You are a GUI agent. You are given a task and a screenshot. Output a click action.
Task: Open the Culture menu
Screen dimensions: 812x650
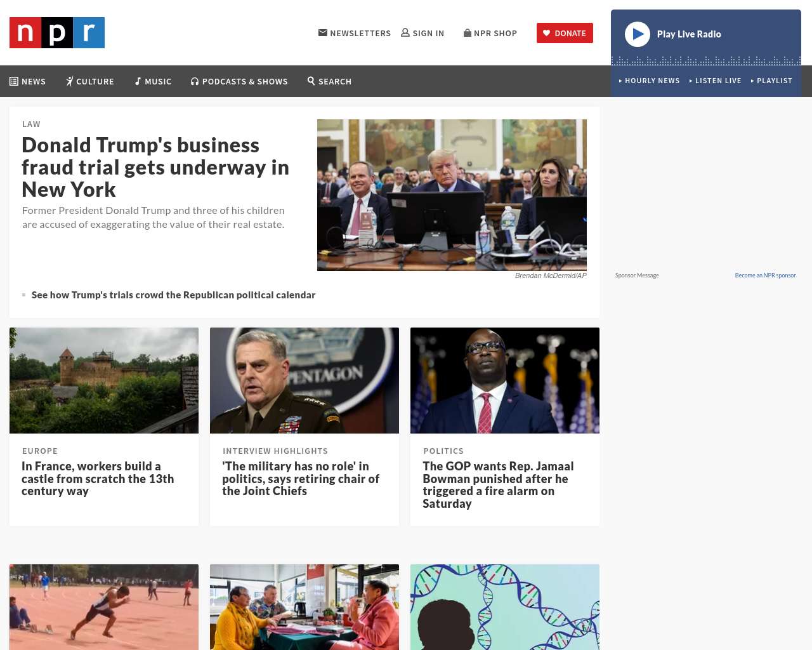(90, 81)
